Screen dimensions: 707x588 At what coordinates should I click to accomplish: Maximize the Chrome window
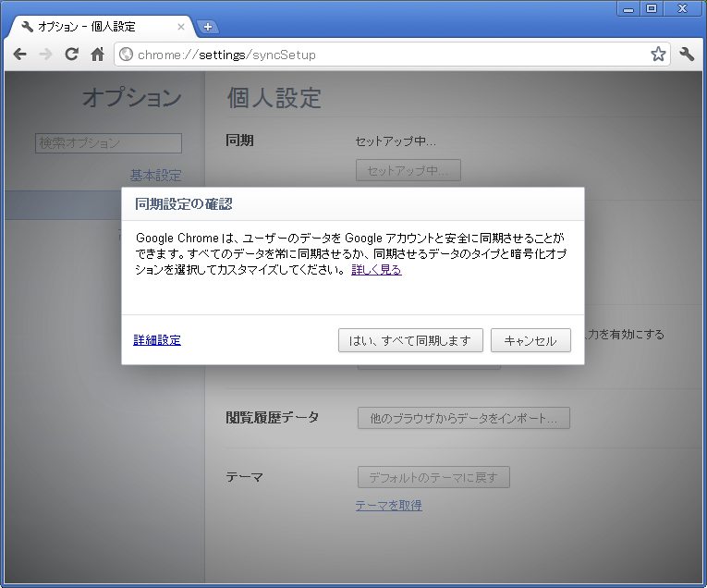[x=652, y=9]
